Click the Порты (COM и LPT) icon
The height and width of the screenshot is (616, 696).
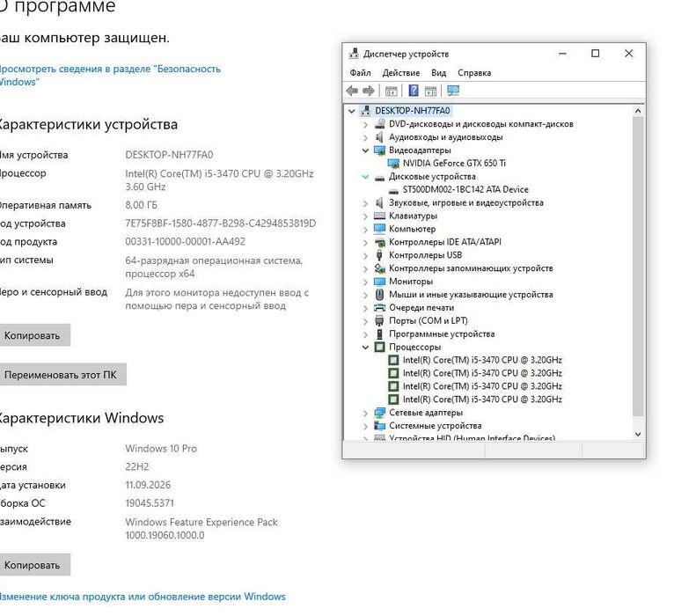coord(379,320)
